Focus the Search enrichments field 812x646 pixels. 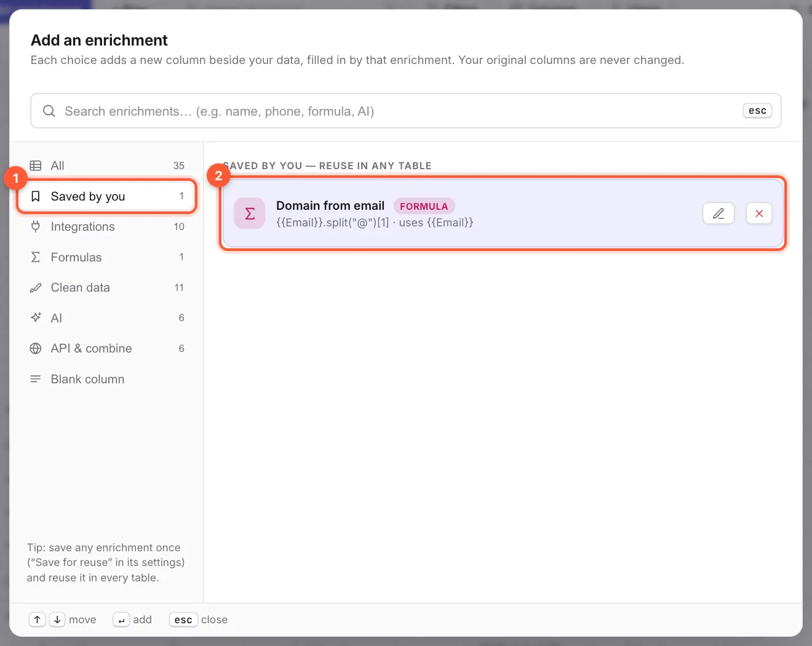point(406,111)
